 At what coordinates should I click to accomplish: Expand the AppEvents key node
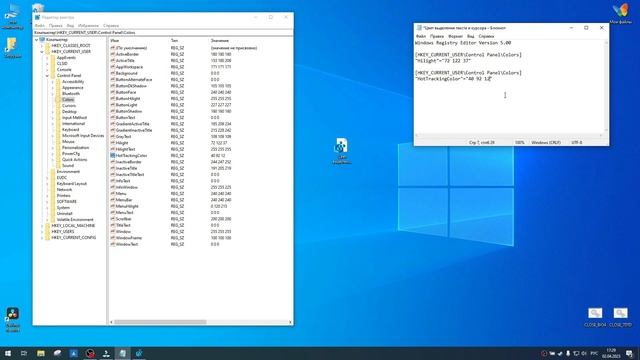click(47, 58)
